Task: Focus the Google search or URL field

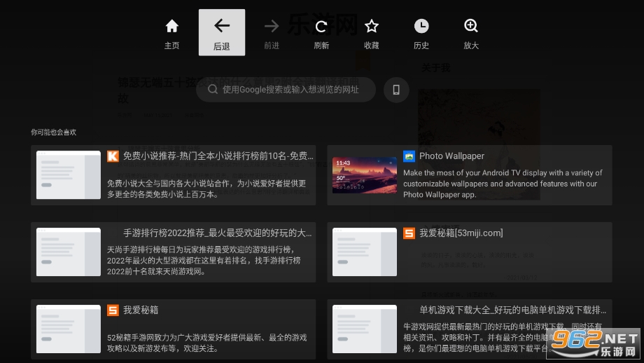Action: click(286, 90)
